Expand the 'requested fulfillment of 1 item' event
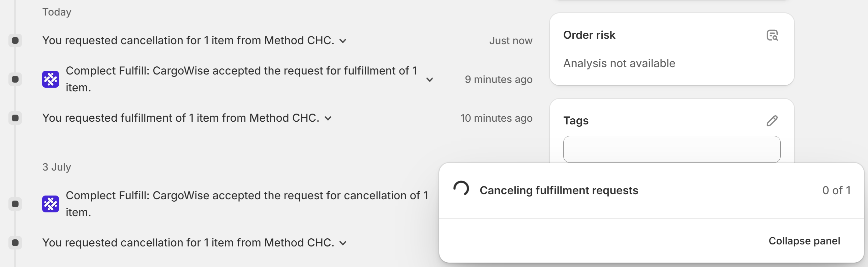 pos(328,119)
